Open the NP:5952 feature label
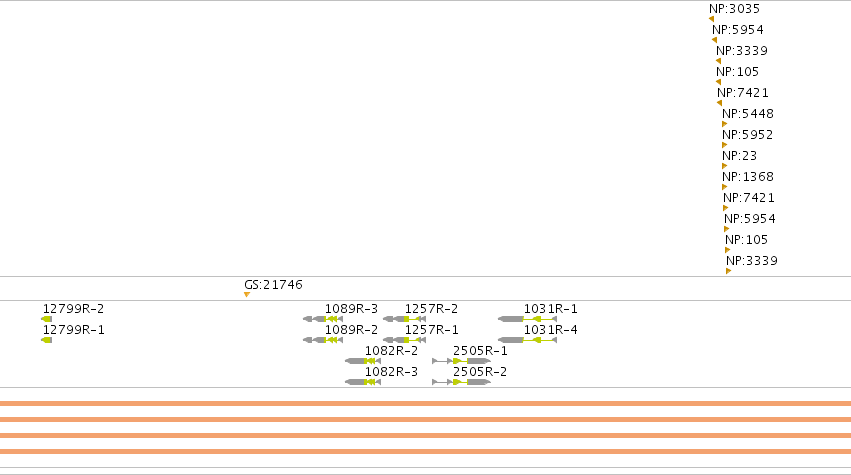 (x=747, y=135)
